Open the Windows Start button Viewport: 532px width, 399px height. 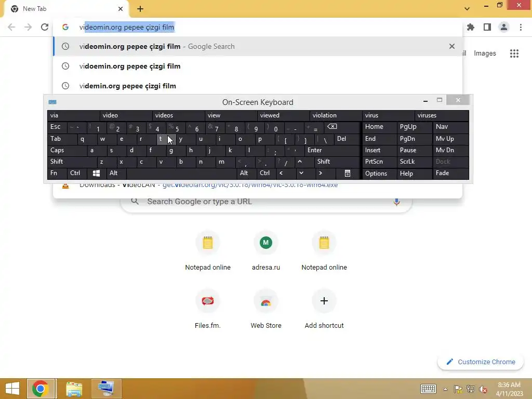click(12, 389)
